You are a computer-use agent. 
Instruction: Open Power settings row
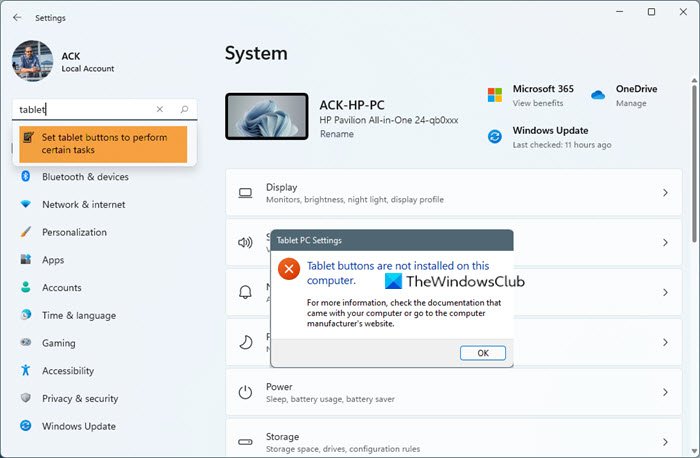454,392
